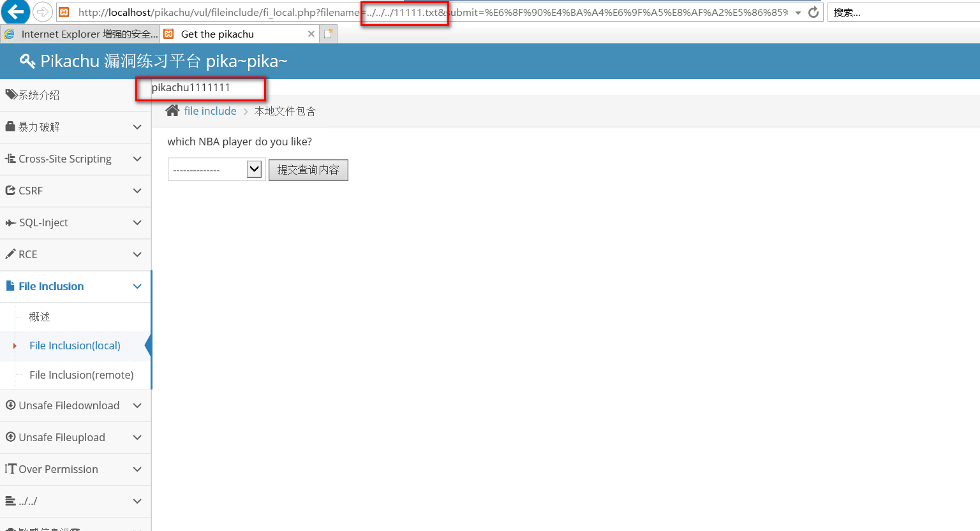Expand the Cross-Site Scripting chevron
Screen dimensions: 980x531
point(137,159)
